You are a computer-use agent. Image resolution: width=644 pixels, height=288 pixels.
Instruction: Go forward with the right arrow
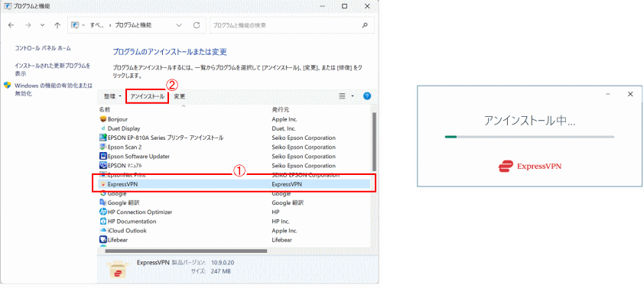(x=28, y=25)
